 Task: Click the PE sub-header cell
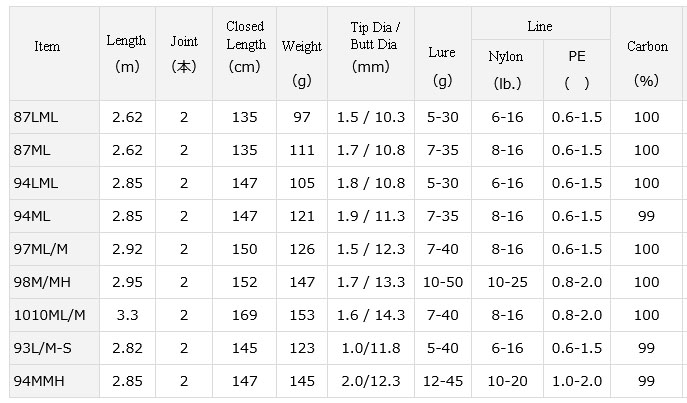pos(577,70)
